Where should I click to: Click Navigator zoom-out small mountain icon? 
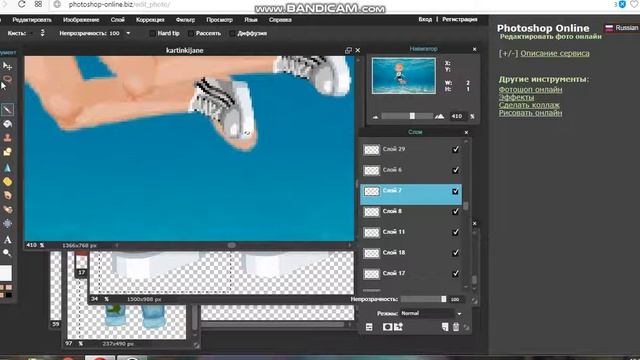[376, 117]
